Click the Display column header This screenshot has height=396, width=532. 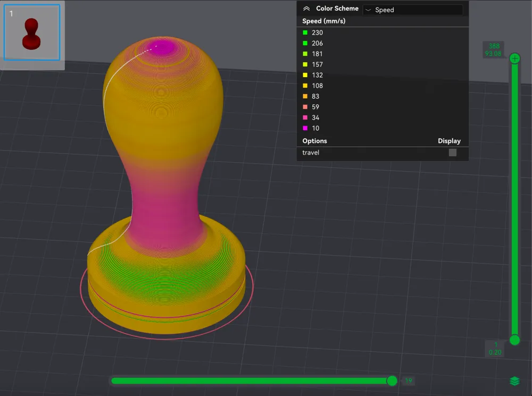(450, 141)
